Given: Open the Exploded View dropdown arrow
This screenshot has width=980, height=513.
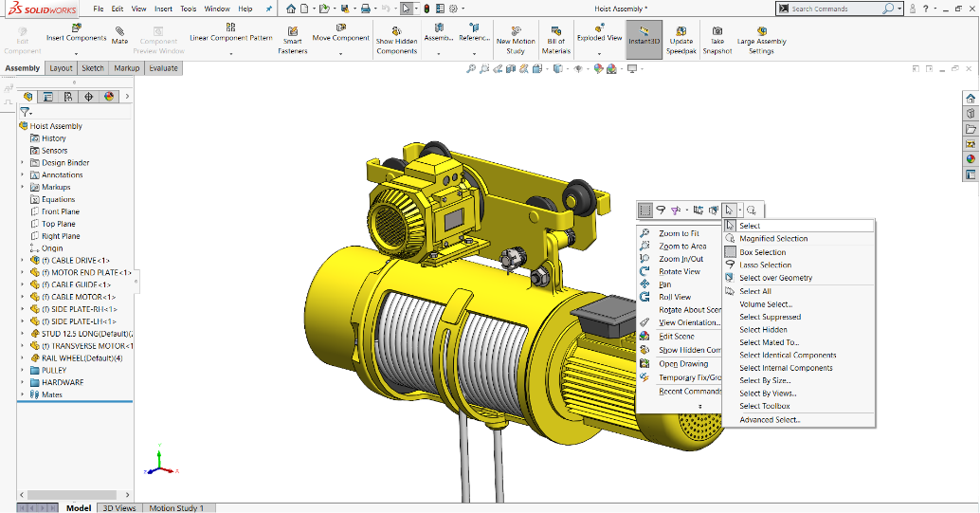Looking at the screenshot, I should pos(599,53).
